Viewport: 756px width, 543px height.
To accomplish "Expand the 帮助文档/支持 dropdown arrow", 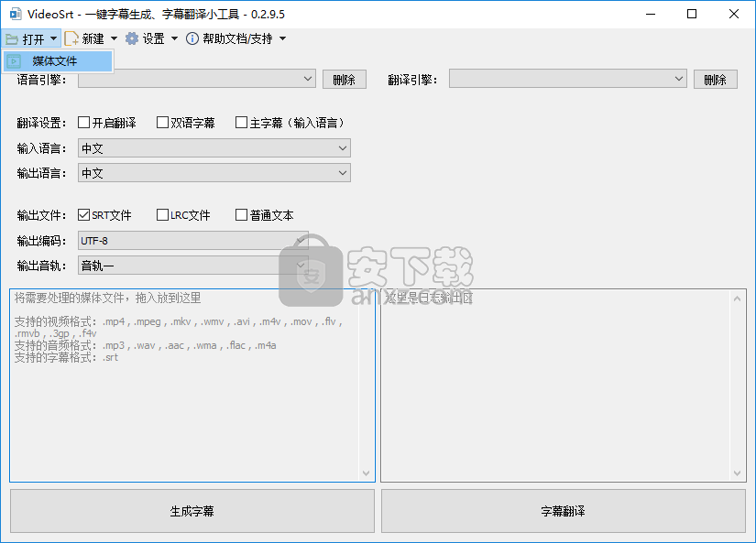I will point(282,38).
